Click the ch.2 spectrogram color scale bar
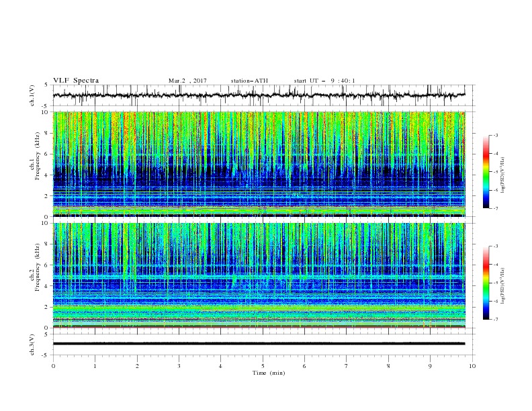 click(486, 283)
